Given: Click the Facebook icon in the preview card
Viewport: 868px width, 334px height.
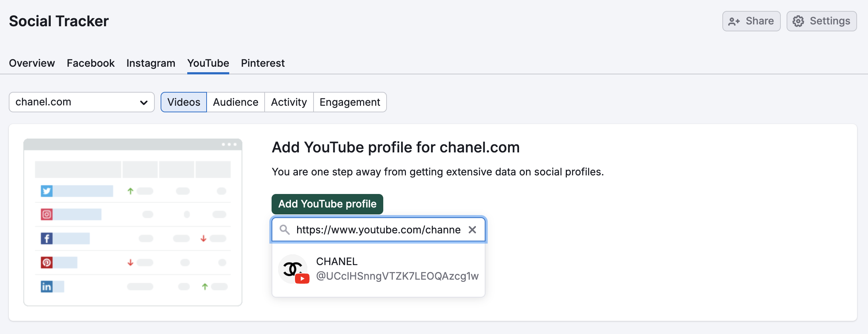Looking at the screenshot, I should [x=47, y=238].
